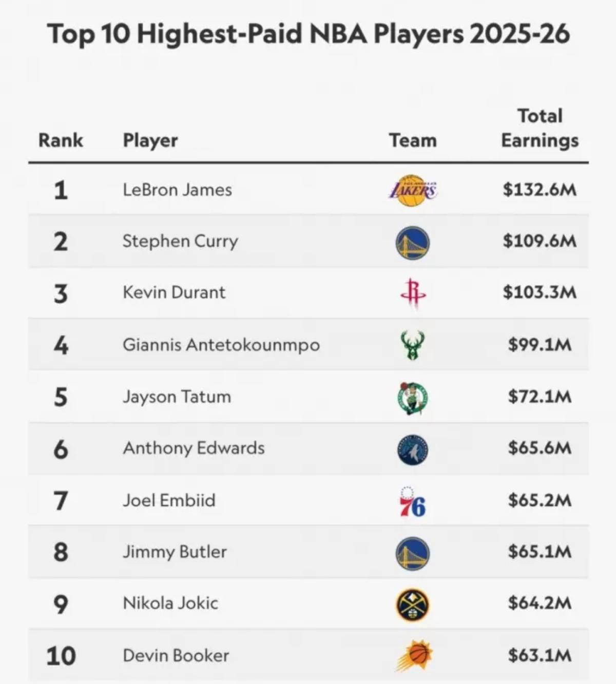
Task: Click the Timberwolves logo in Anthony Edwards' row
Action: [x=413, y=450]
